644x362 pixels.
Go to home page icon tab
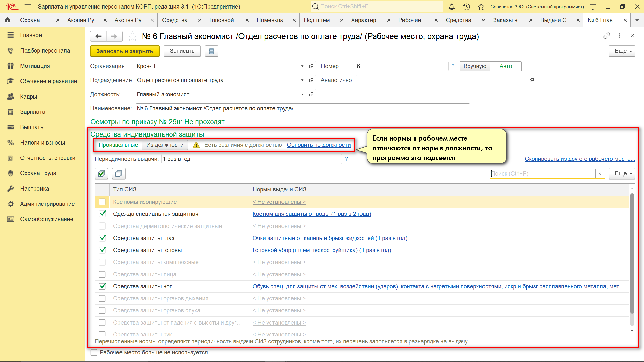click(8, 20)
